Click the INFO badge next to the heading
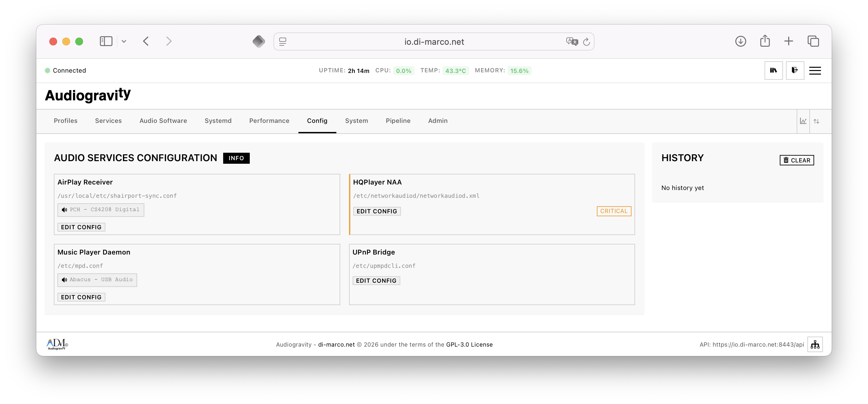The image size is (868, 404). click(236, 158)
